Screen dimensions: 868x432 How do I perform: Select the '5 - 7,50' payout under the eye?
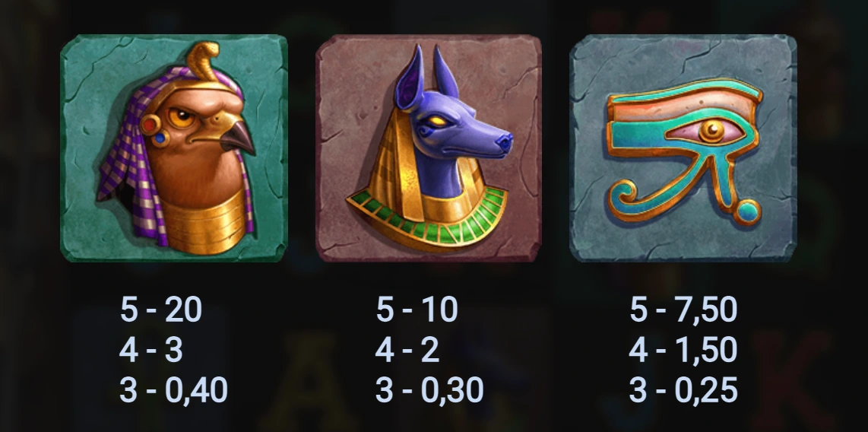(x=683, y=310)
